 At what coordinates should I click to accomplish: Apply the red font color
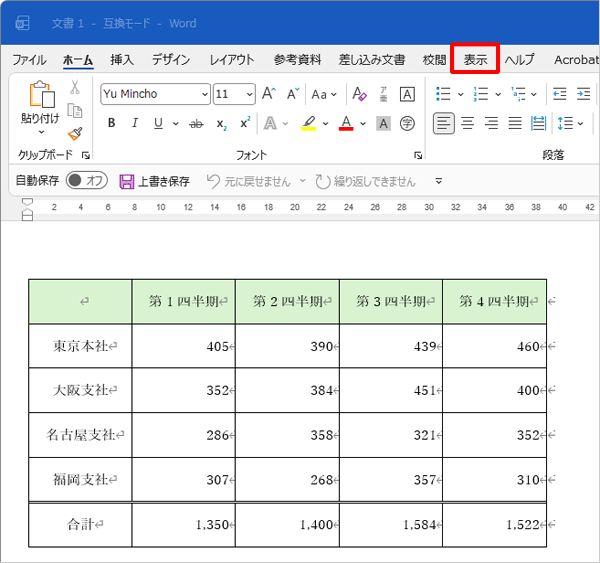pos(346,123)
